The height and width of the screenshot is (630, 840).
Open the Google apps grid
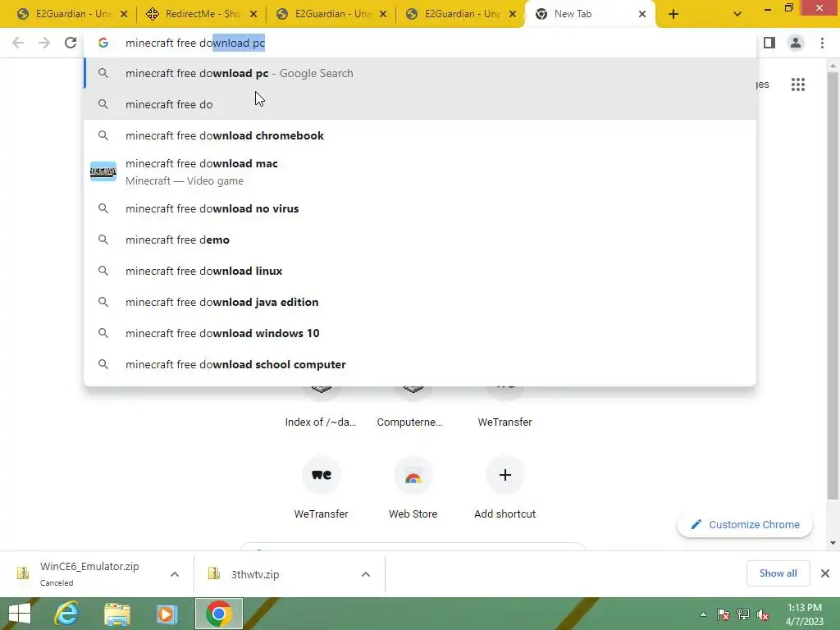pyautogui.click(x=797, y=84)
